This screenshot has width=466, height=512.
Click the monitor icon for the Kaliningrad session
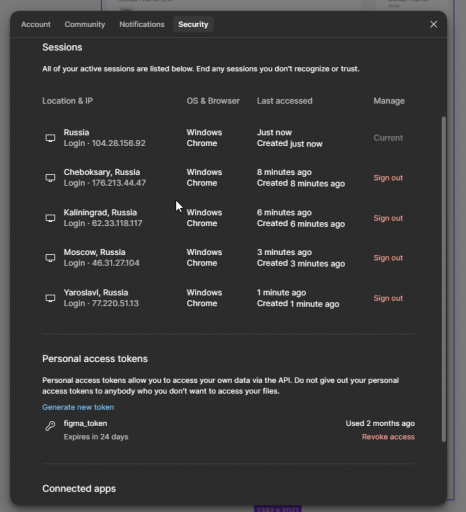pyautogui.click(x=50, y=218)
